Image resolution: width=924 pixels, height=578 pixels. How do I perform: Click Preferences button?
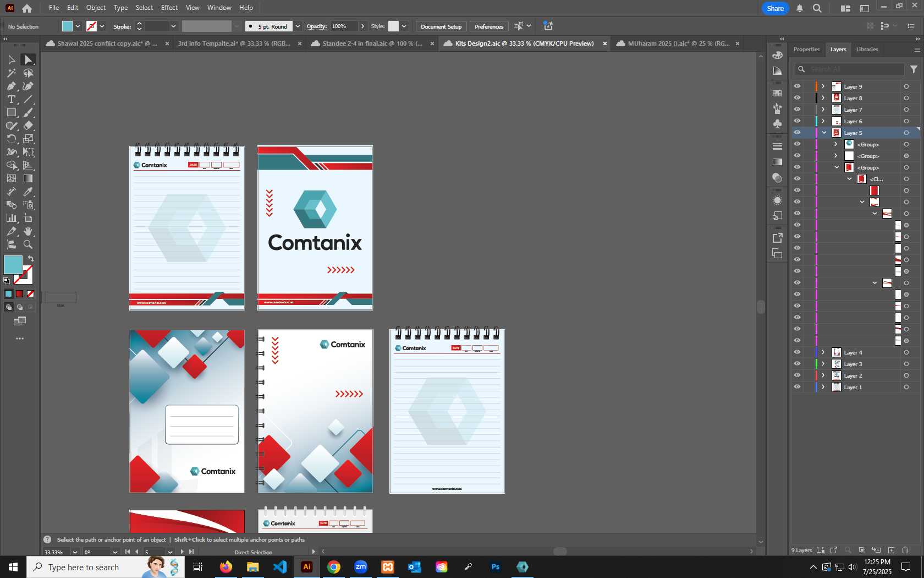coord(489,26)
